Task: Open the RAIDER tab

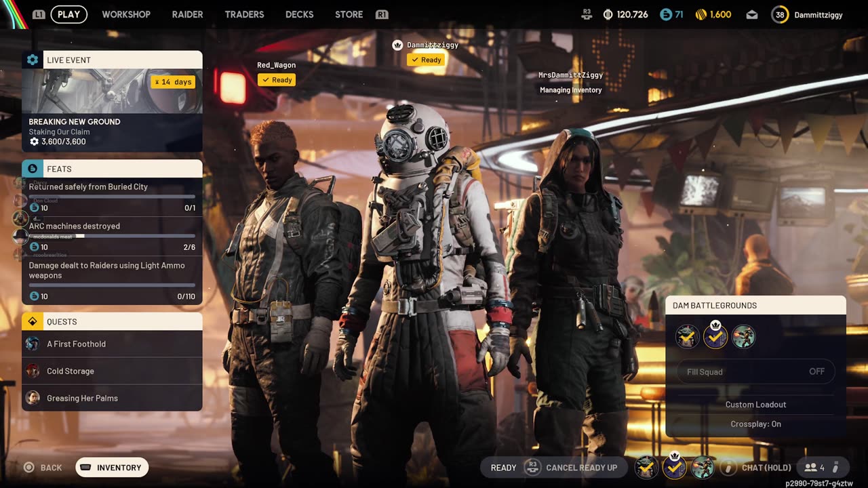Action: pyautogui.click(x=187, y=14)
